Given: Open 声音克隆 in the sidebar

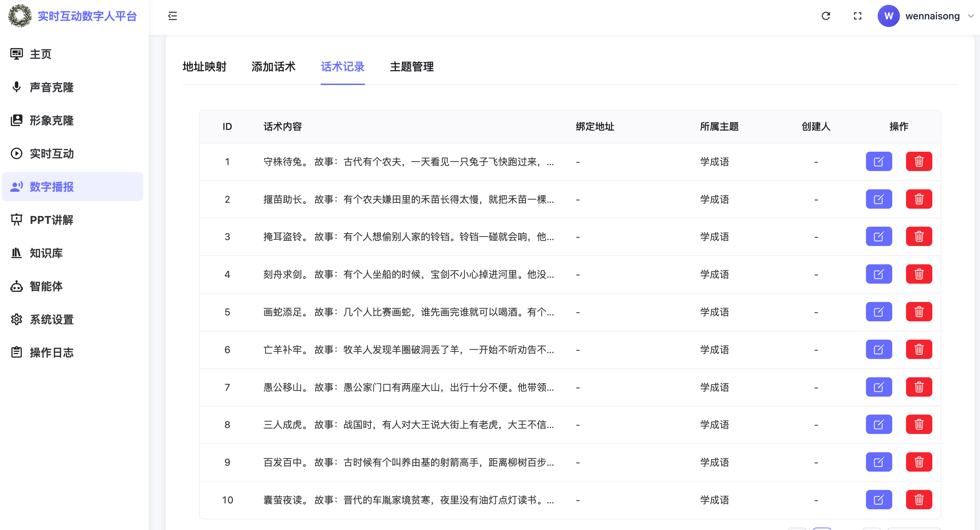Looking at the screenshot, I should tap(73, 87).
